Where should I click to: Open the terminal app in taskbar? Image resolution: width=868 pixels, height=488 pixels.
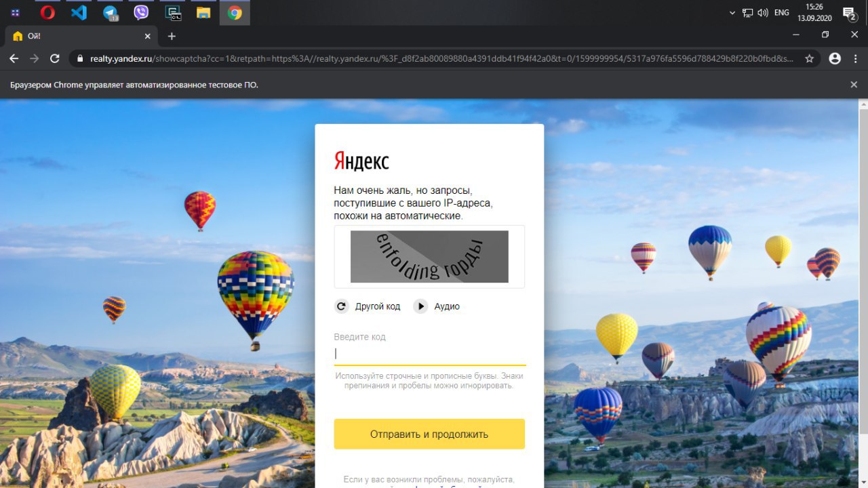click(x=174, y=12)
